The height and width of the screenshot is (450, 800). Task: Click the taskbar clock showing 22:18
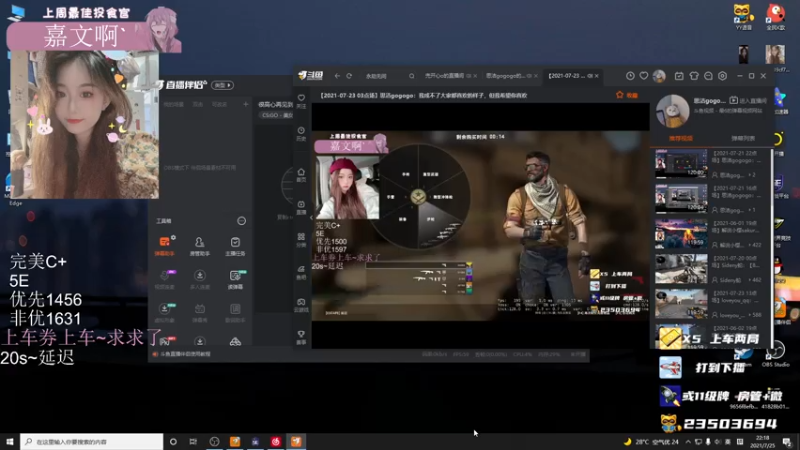click(763, 442)
